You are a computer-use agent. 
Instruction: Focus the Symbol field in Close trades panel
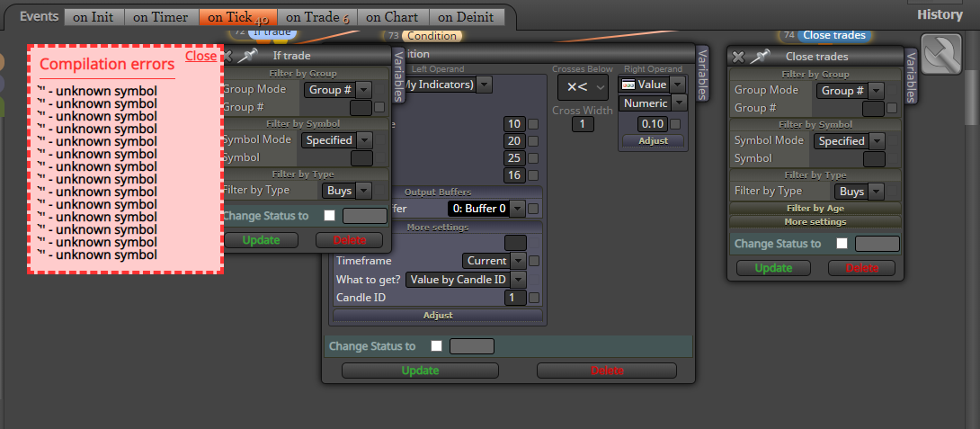click(874, 159)
